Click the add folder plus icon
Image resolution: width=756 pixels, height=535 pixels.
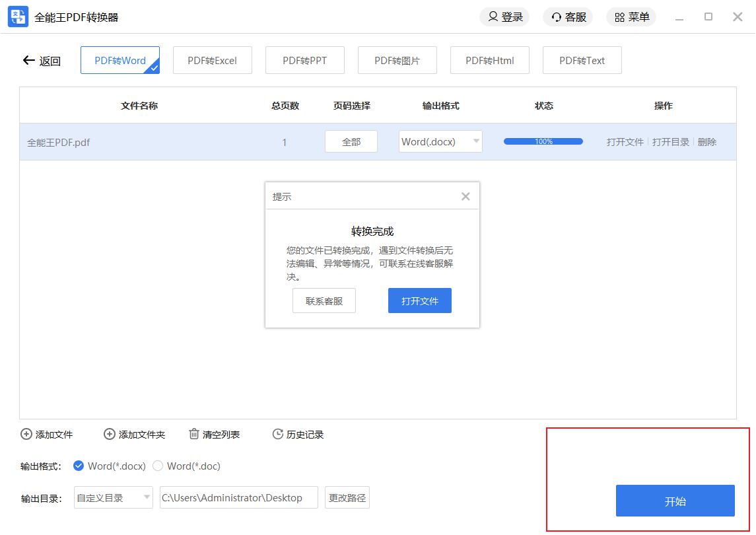[x=110, y=435]
